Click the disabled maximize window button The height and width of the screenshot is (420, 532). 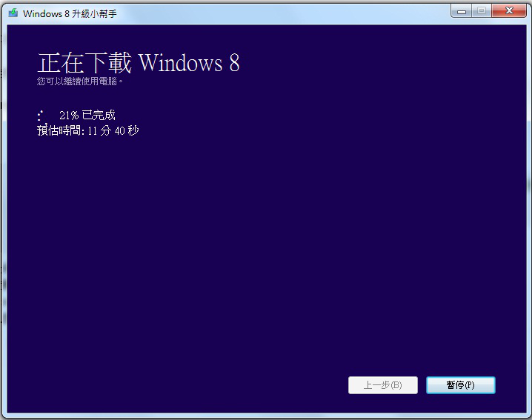coord(482,11)
